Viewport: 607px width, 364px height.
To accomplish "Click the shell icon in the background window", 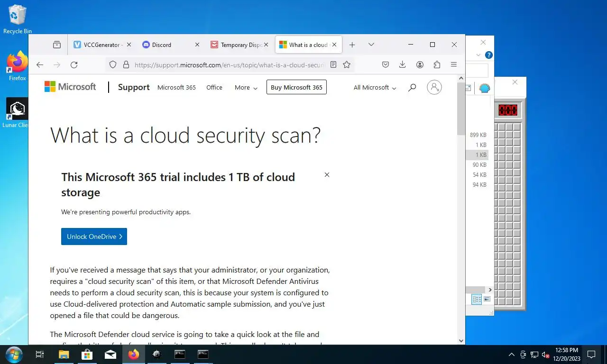I will [484, 88].
